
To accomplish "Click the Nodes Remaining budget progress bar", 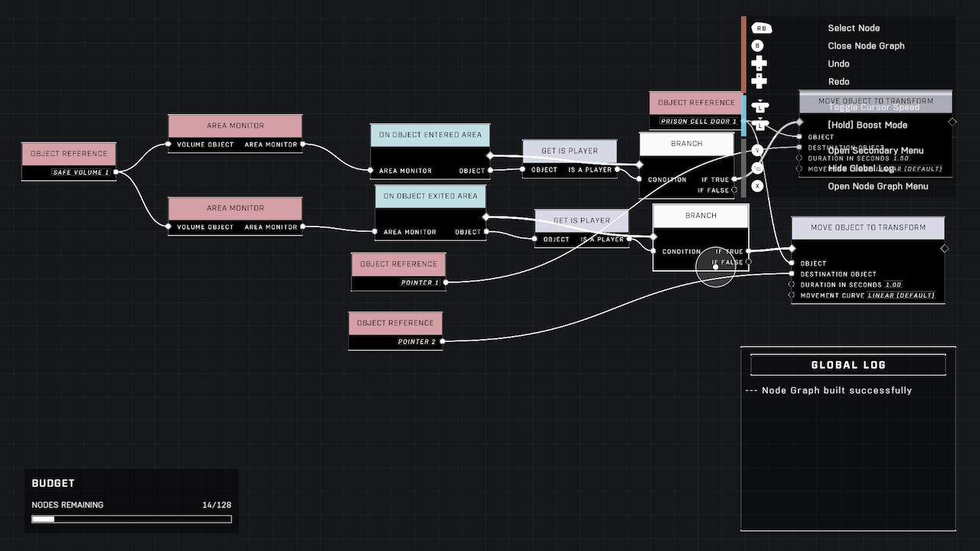I will 132,519.
